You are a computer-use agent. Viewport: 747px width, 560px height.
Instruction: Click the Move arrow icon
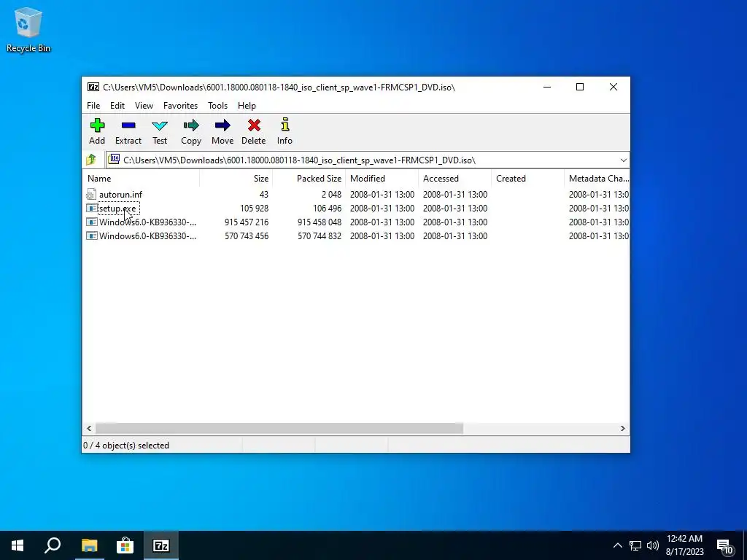[222, 125]
